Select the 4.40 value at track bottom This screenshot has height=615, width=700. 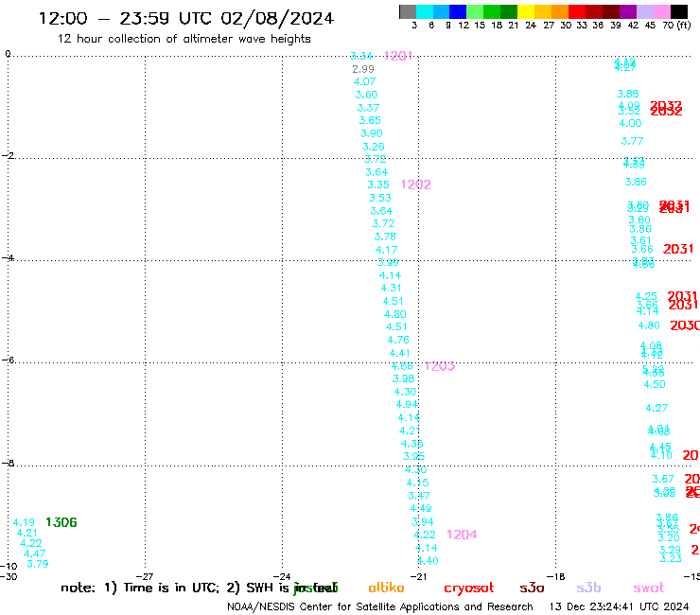[428, 560]
